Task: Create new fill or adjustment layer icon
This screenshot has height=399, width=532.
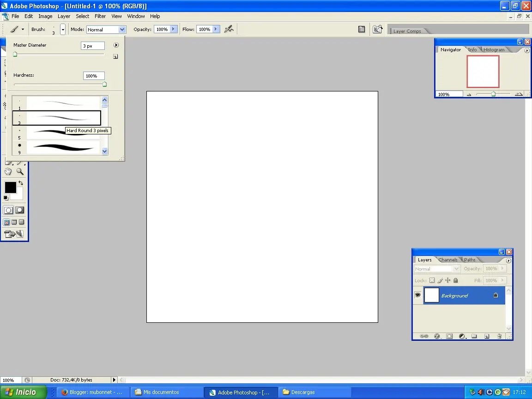Action: [x=462, y=336]
